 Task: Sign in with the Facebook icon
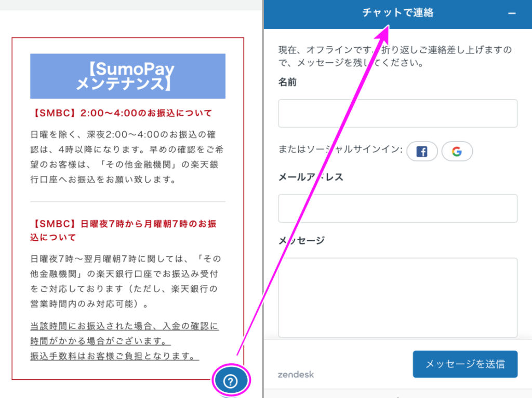click(422, 152)
